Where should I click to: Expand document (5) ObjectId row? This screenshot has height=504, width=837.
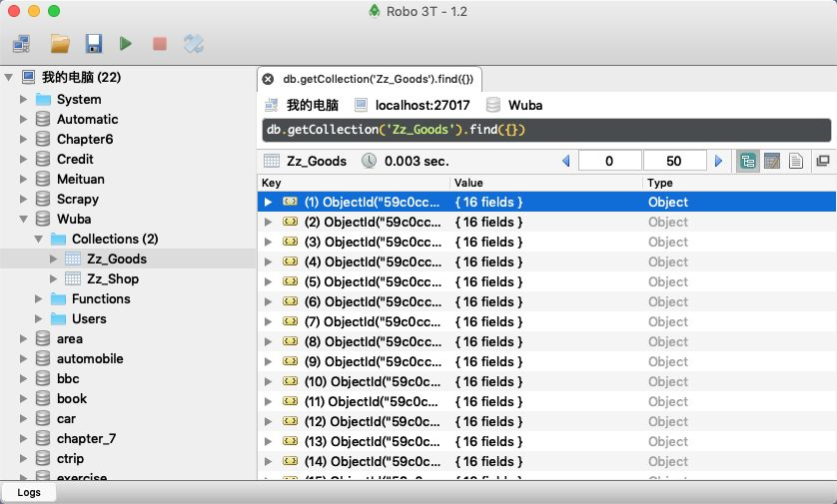268,282
